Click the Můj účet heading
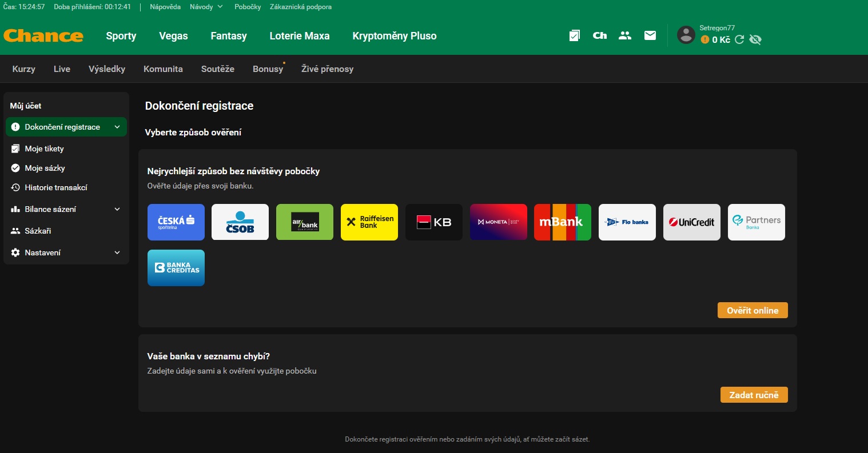Image resolution: width=868 pixels, height=453 pixels. click(26, 106)
